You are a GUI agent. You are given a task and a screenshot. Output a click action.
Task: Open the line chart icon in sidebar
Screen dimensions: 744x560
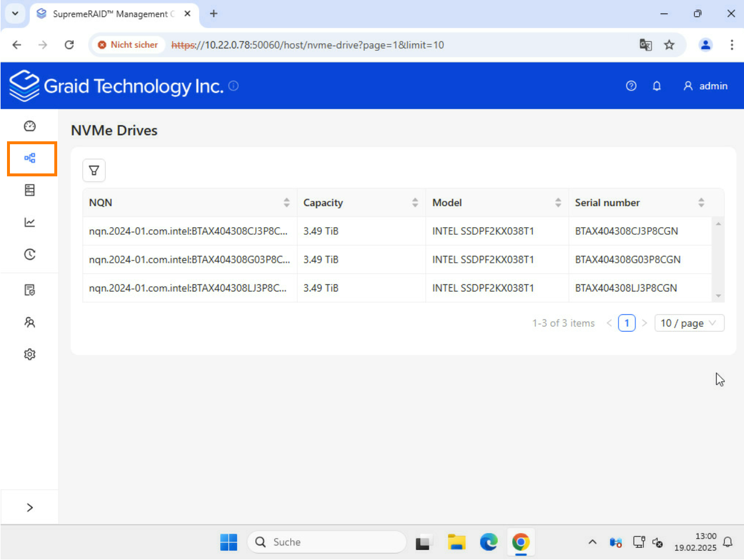pyautogui.click(x=30, y=222)
